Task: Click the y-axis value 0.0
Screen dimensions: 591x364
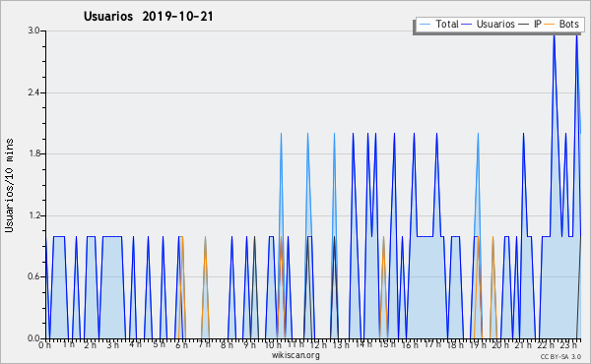Action: 33,338
